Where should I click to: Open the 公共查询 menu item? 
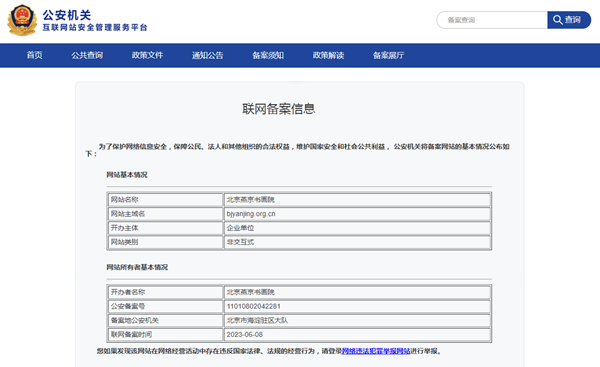point(87,55)
